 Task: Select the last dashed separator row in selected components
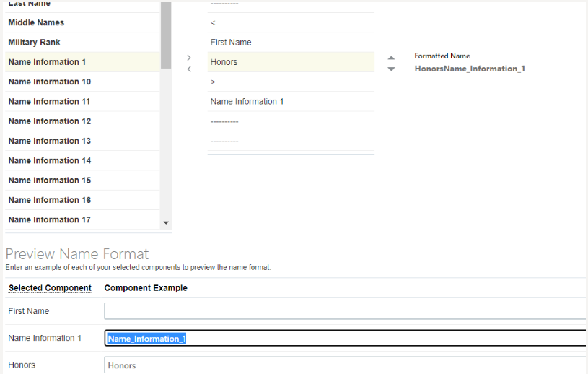tap(291, 141)
